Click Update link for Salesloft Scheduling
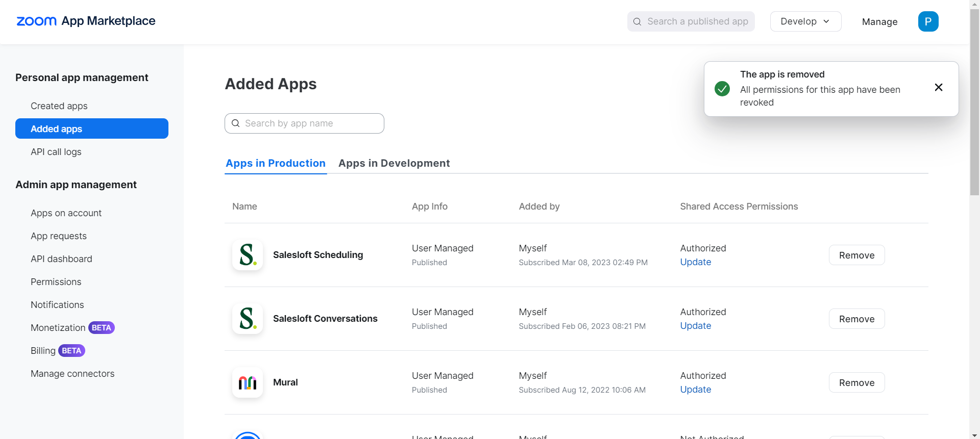Image resolution: width=980 pixels, height=439 pixels. tap(695, 262)
